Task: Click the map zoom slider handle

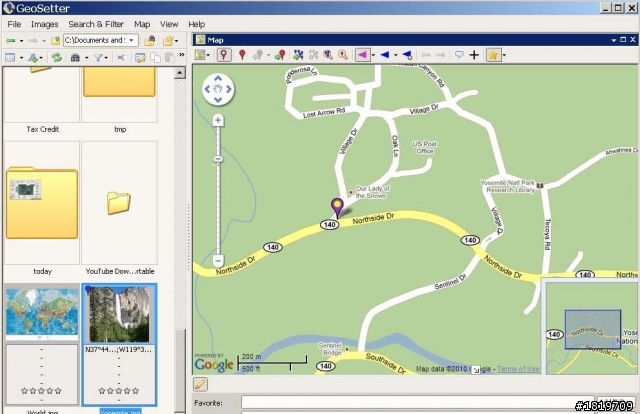Action: coord(218,159)
